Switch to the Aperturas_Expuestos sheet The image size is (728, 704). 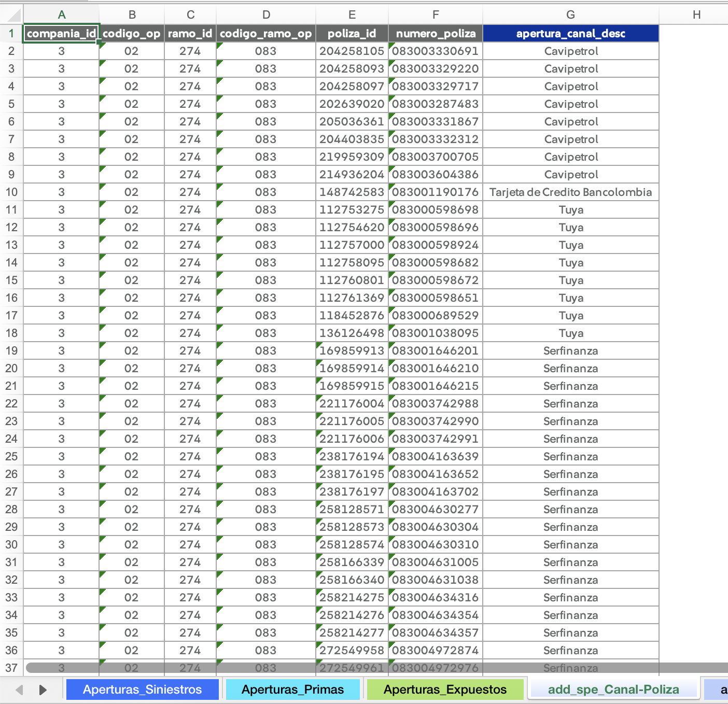coord(445,689)
